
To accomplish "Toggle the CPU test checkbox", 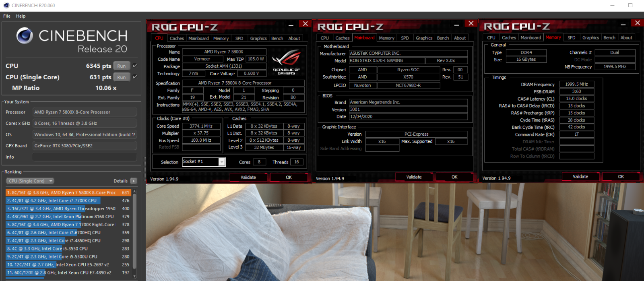I will click(x=135, y=66).
